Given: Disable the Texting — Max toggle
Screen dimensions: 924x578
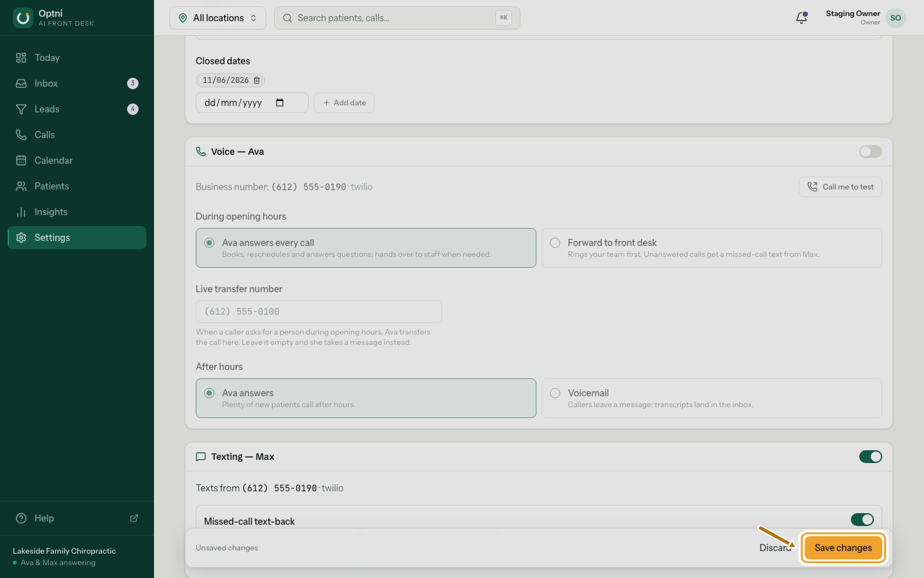Looking at the screenshot, I should (x=871, y=457).
